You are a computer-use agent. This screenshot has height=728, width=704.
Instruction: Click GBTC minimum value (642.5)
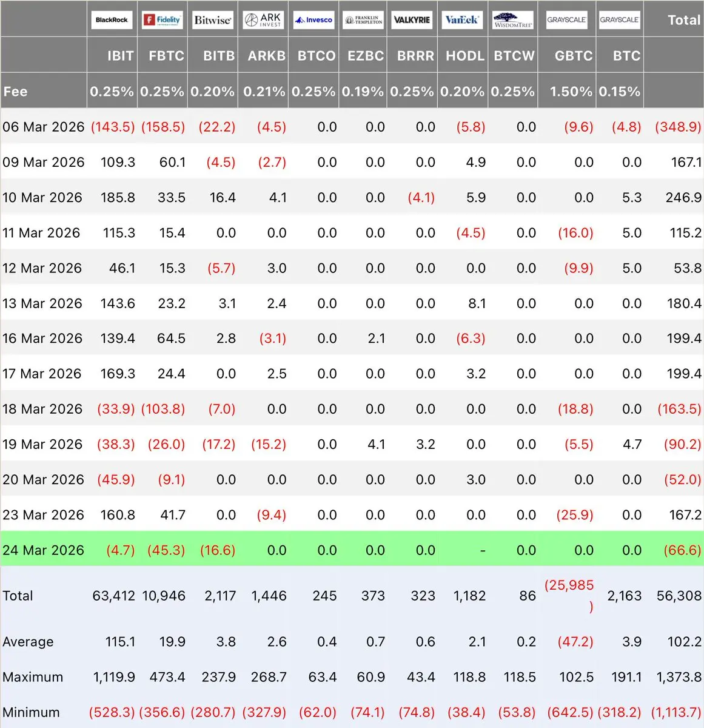coord(571,712)
